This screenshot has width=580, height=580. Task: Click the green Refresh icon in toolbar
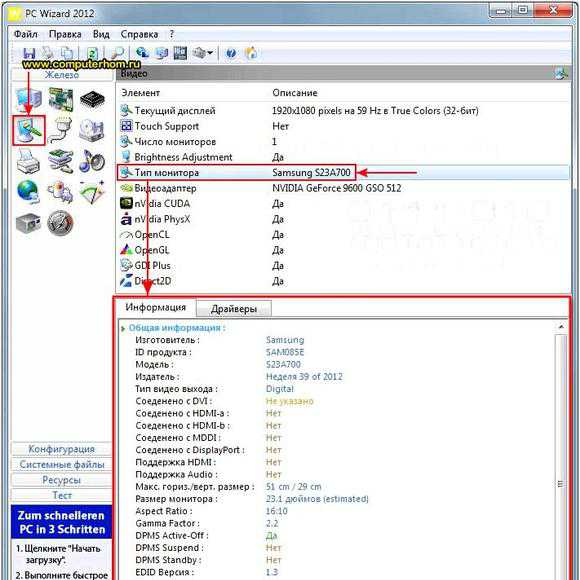point(92,53)
